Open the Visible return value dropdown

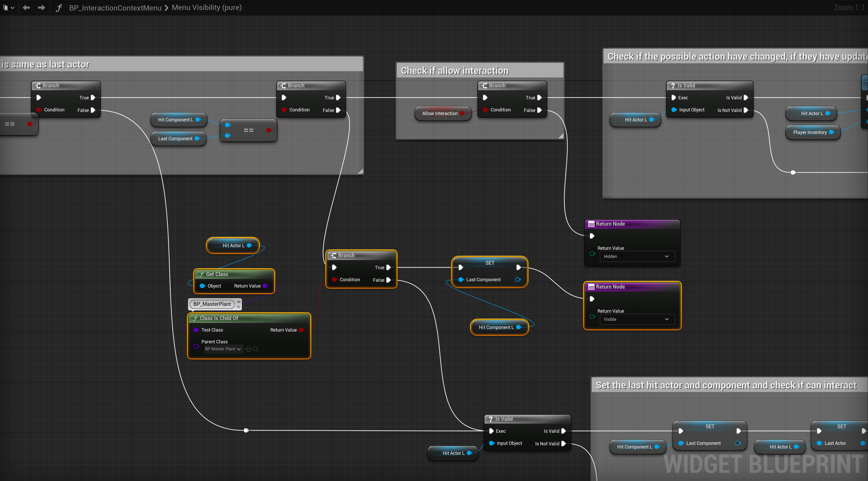[x=637, y=319]
